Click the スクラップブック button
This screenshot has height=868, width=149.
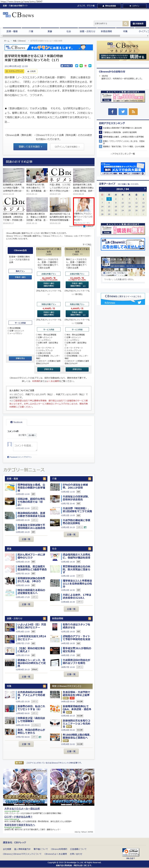click(14, 71)
